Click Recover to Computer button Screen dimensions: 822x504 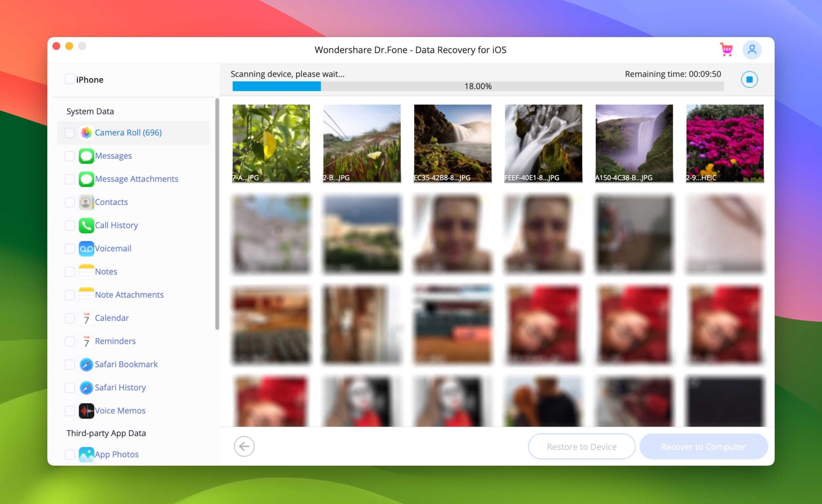703,447
